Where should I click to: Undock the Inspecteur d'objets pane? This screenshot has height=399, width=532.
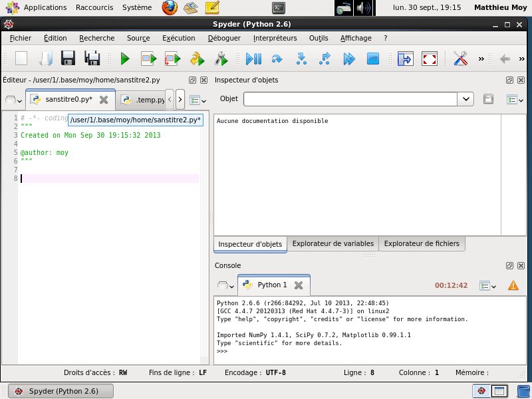click(509, 80)
